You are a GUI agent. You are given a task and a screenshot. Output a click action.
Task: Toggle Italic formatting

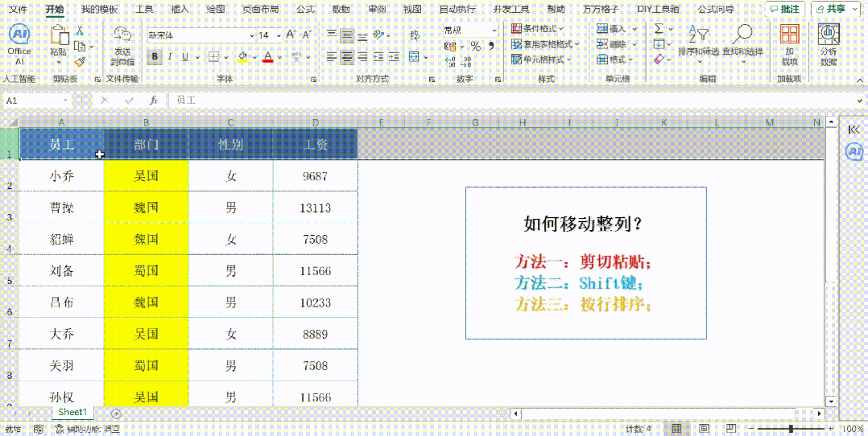[x=170, y=56]
